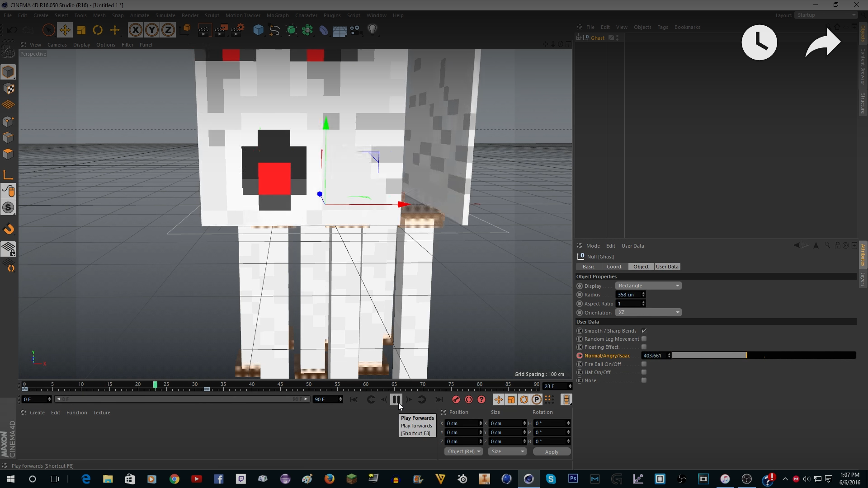Image resolution: width=868 pixels, height=488 pixels.
Task: Open Object Manager Tags menu
Action: tap(662, 27)
